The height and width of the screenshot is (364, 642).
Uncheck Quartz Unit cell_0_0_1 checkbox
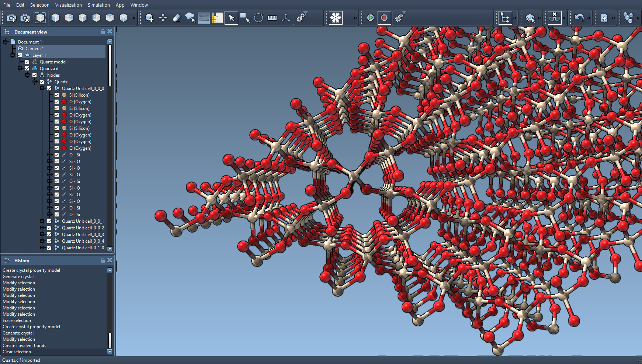(49, 221)
